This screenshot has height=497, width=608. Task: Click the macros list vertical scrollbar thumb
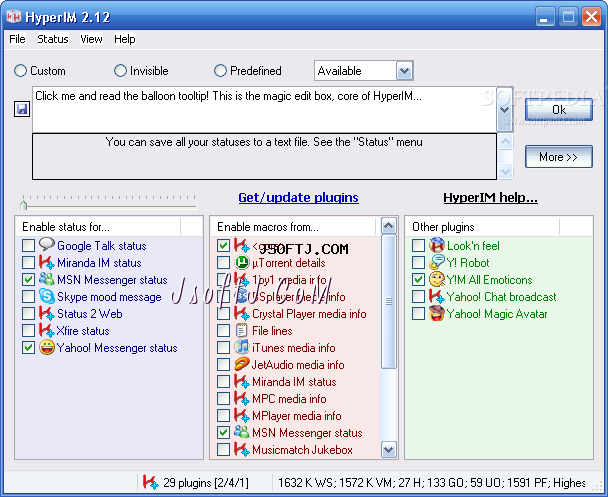click(x=389, y=301)
